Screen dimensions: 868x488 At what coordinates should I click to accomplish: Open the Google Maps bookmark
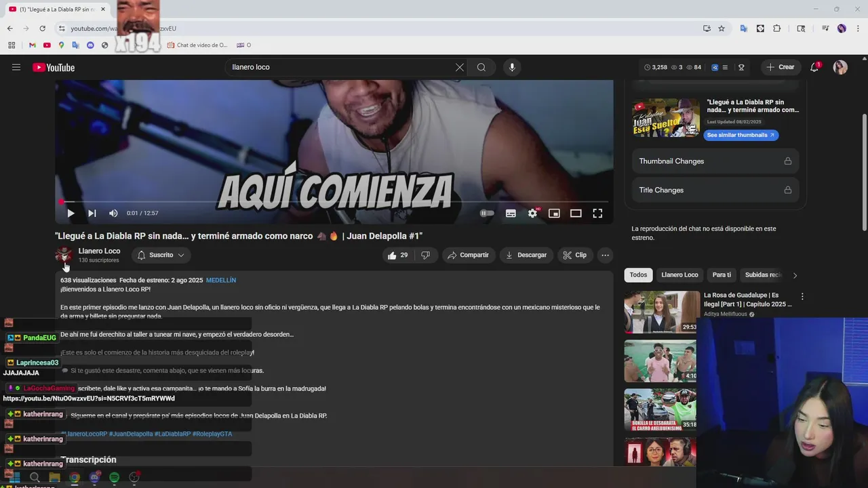[x=61, y=45]
